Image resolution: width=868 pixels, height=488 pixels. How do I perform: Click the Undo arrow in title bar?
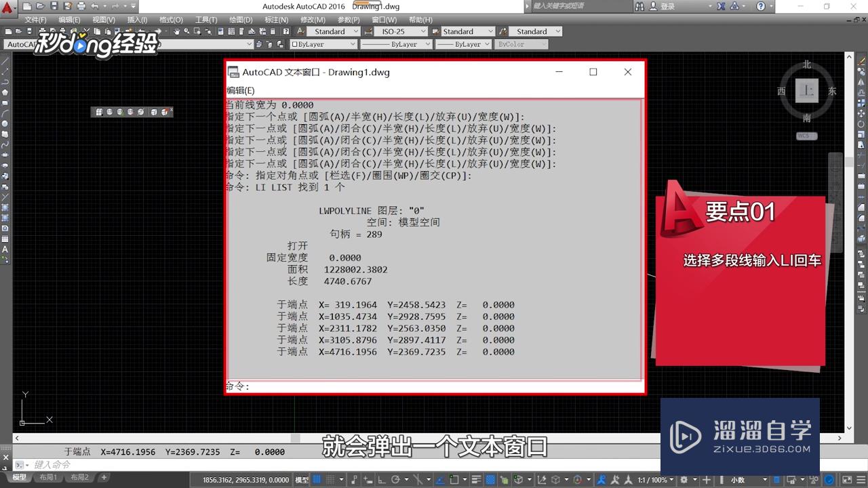point(95,6)
